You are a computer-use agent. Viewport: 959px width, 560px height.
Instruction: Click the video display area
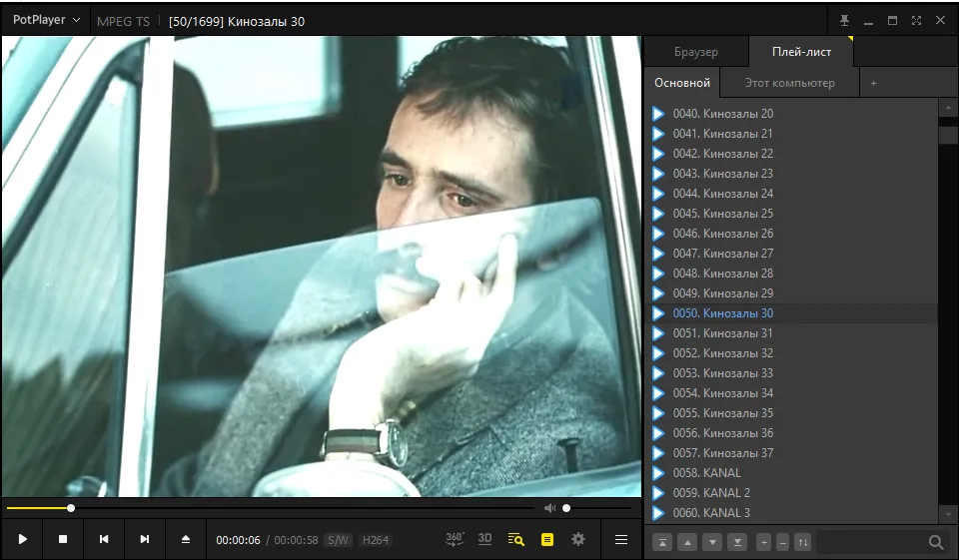click(322, 266)
